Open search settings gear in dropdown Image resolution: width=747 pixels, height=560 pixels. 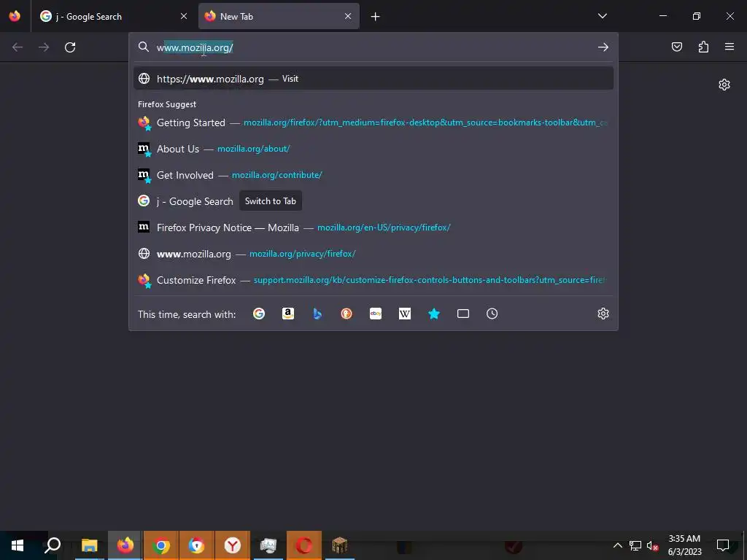603,314
